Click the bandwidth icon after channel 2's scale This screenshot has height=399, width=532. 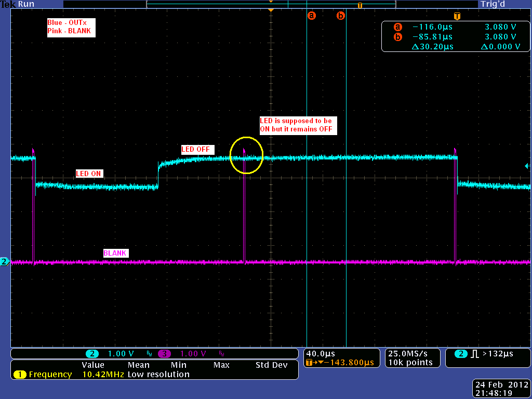[x=150, y=354]
